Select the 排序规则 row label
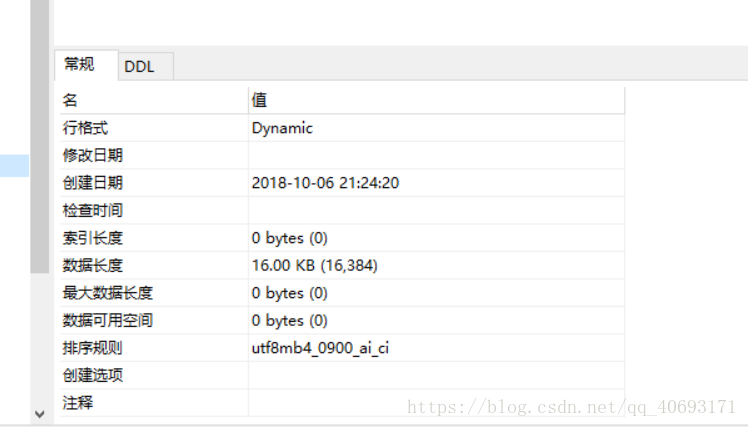The image size is (748, 427). pyautogui.click(x=93, y=348)
